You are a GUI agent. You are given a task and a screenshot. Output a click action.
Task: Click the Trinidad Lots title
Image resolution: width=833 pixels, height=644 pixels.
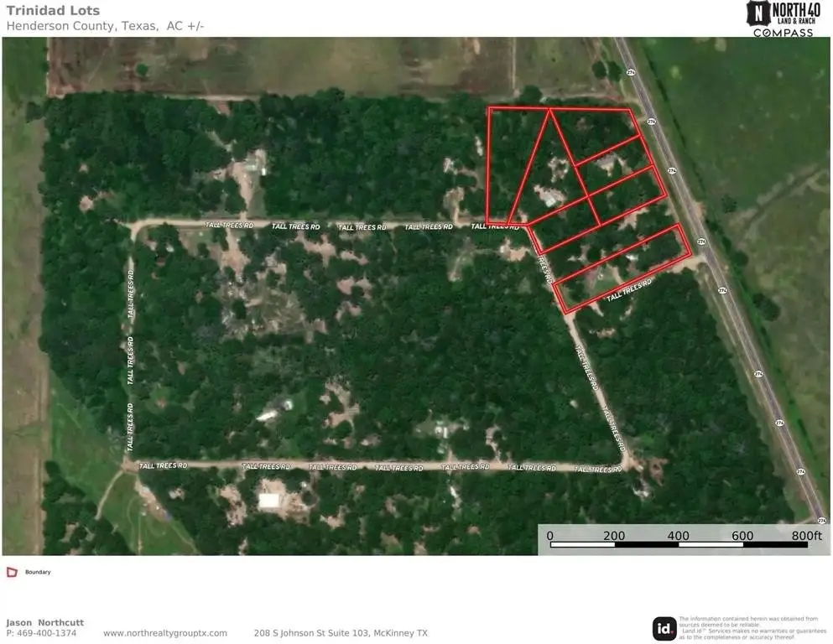click(53, 11)
